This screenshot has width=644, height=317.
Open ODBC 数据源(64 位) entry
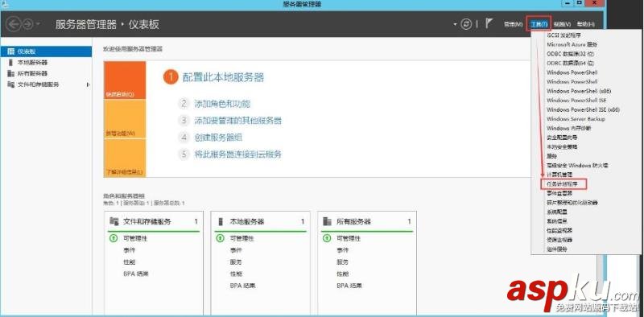pyautogui.click(x=571, y=64)
